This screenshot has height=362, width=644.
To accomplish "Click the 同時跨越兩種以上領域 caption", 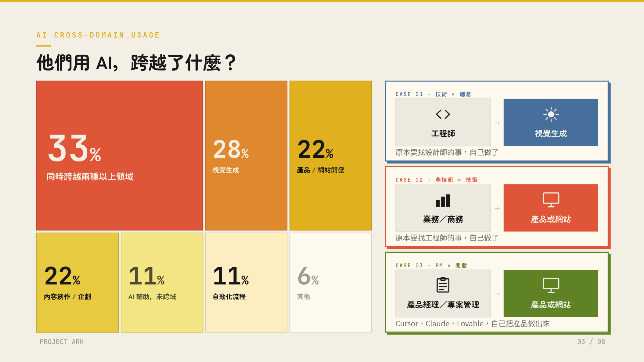I will click(x=90, y=176).
